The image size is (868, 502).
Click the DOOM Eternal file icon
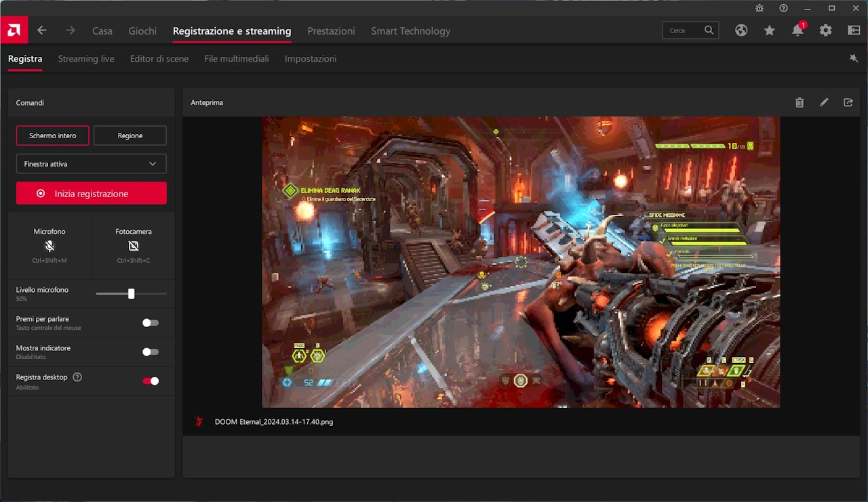point(199,421)
